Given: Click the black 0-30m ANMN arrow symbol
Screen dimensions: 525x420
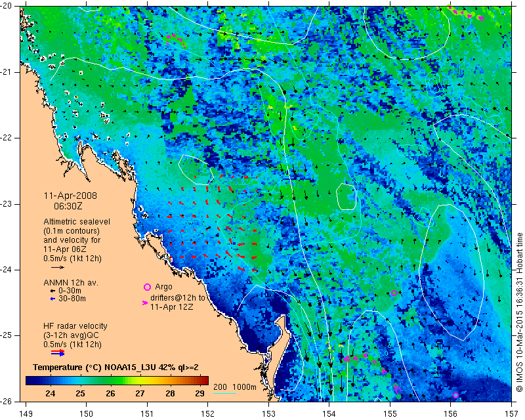Looking at the screenshot, I should click(x=52, y=291).
